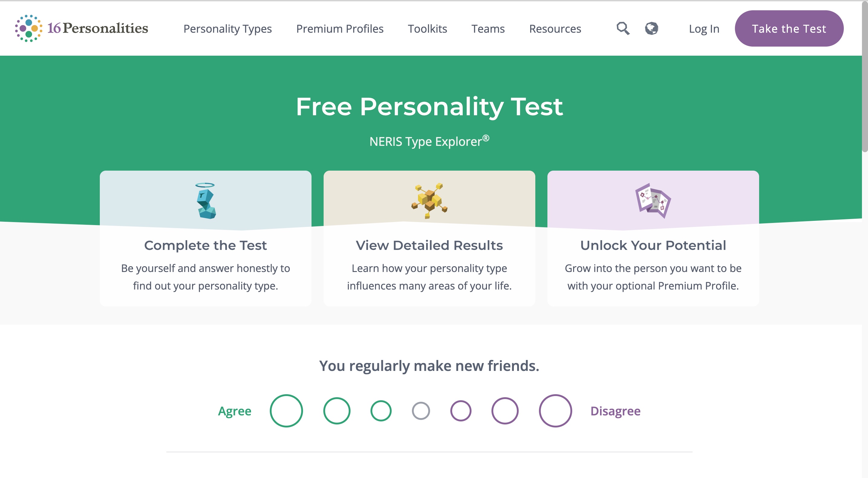Select the smallest green agree circle
Screen dimensions: 868x478
point(381,411)
